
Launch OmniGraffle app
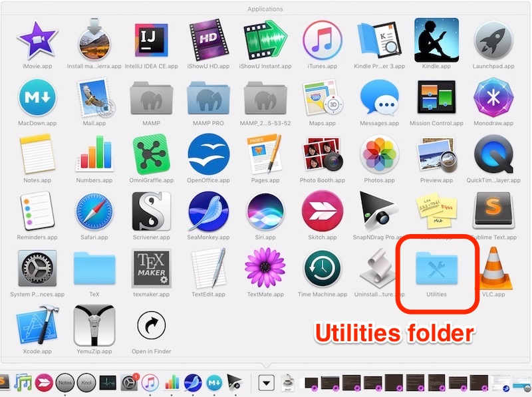click(152, 153)
